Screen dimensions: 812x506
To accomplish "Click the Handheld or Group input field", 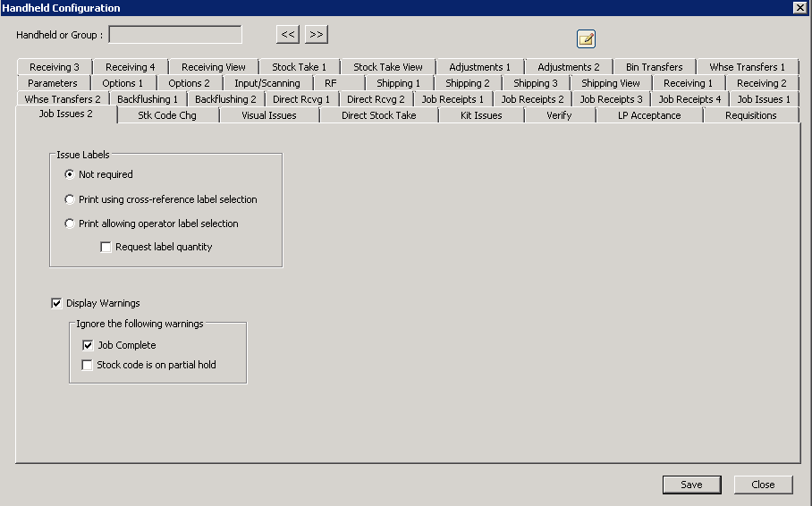I will click(x=175, y=35).
